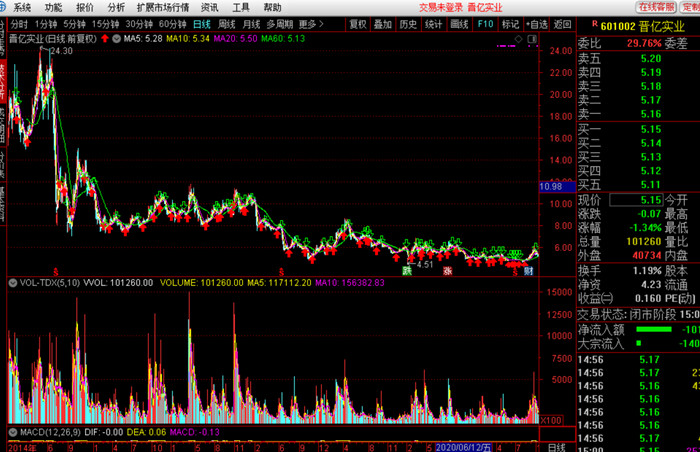Click the 买一 price 5.15
The image size is (700, 452).
coord(651,130)
